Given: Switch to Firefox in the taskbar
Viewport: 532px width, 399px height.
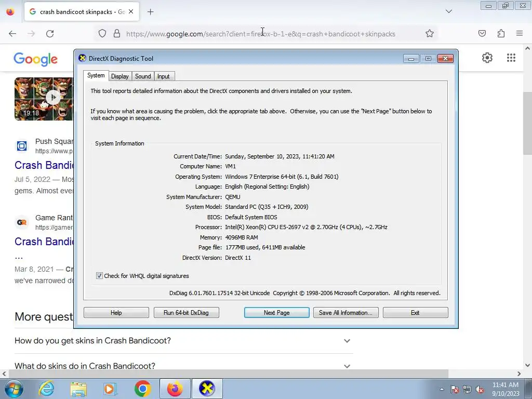Looking at the screenshot, I should 175,389.
